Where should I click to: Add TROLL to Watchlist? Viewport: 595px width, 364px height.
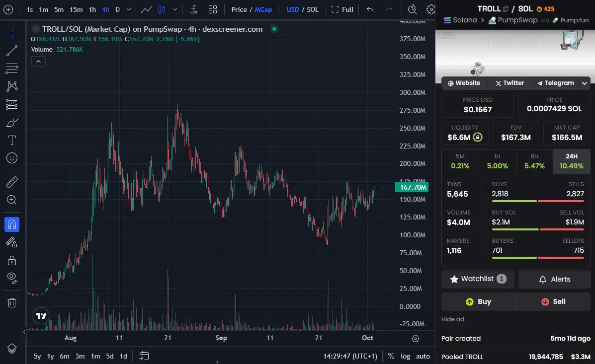click(478, 279)
